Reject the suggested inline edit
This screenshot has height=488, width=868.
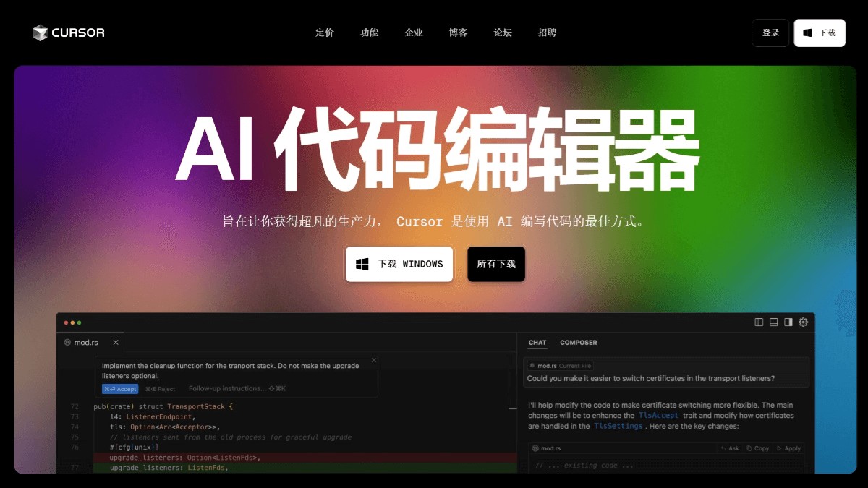click(x=161, y=389)
